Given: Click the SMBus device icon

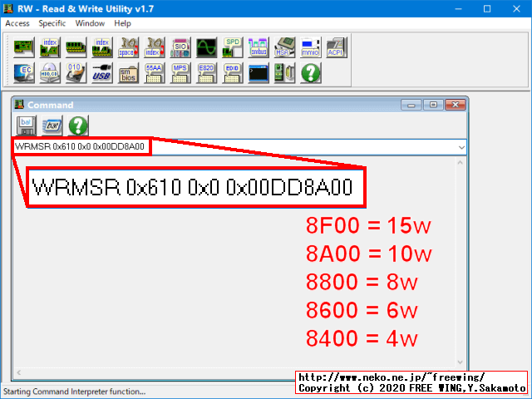Looking at the screenshot, I should coord(259,47).
